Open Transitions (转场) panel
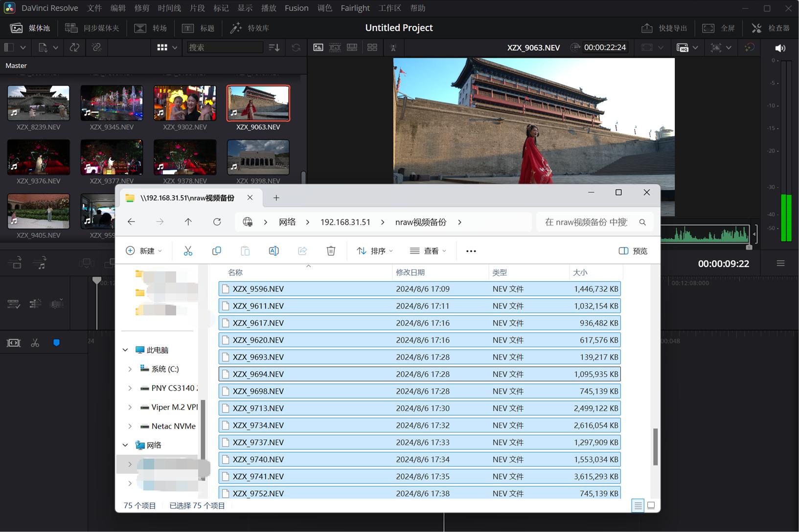Screen dimensions: 799x532 tap(151, 28)
